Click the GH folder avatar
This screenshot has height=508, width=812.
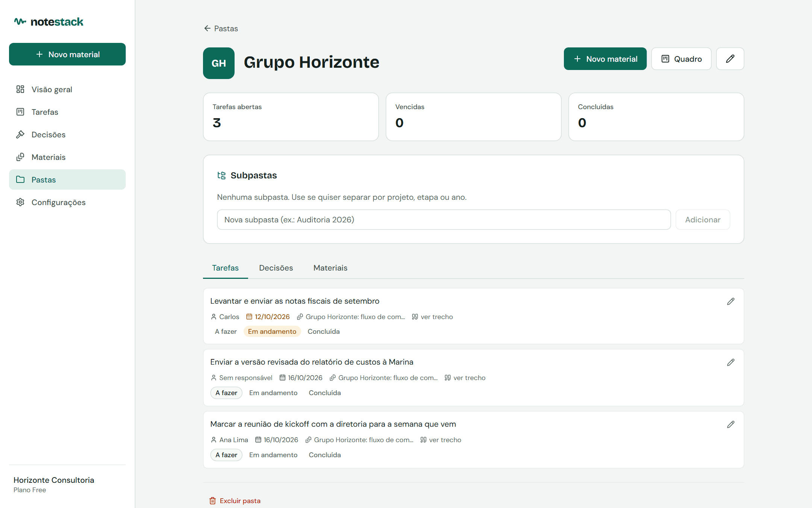click(x=219, y=63)
